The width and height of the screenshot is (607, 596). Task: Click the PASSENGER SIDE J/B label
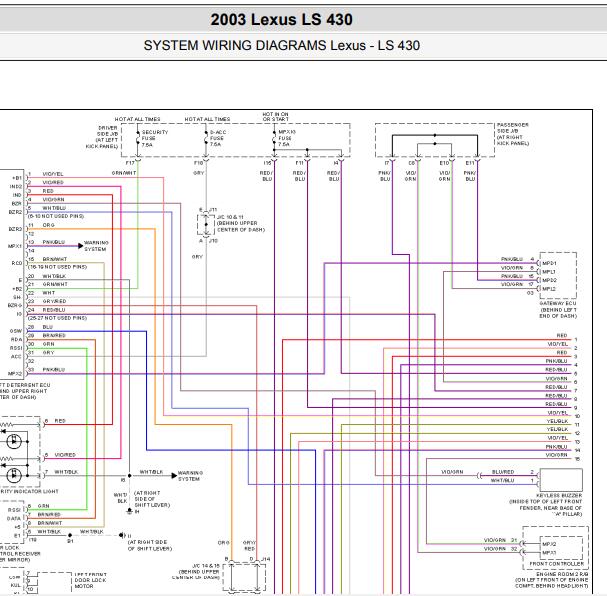(513, 134)
